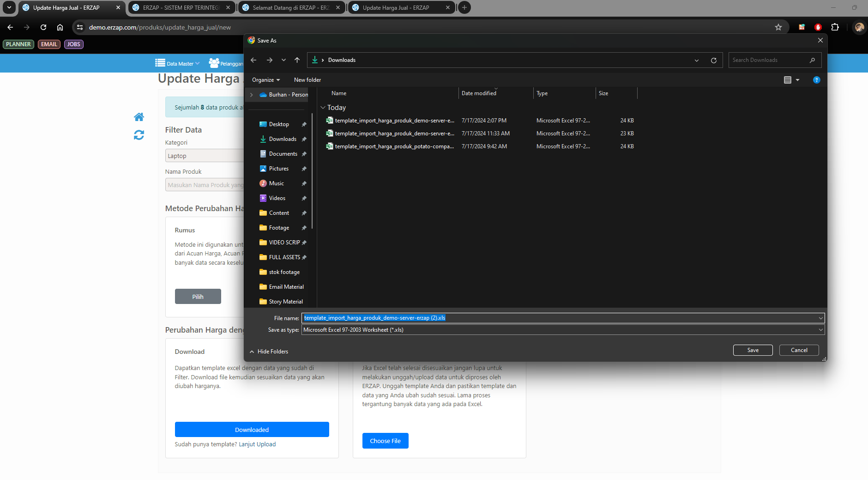The width and height of the screenshot is (868, 480).
Task: Open Data Master menu in ERZAP
Action: point(177,63)
